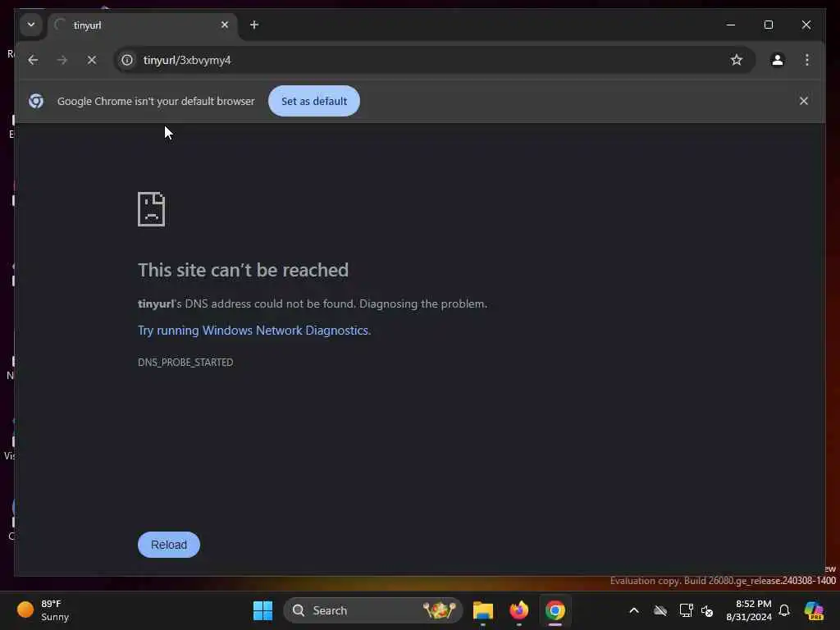Click the taskbar Search box

373,610
